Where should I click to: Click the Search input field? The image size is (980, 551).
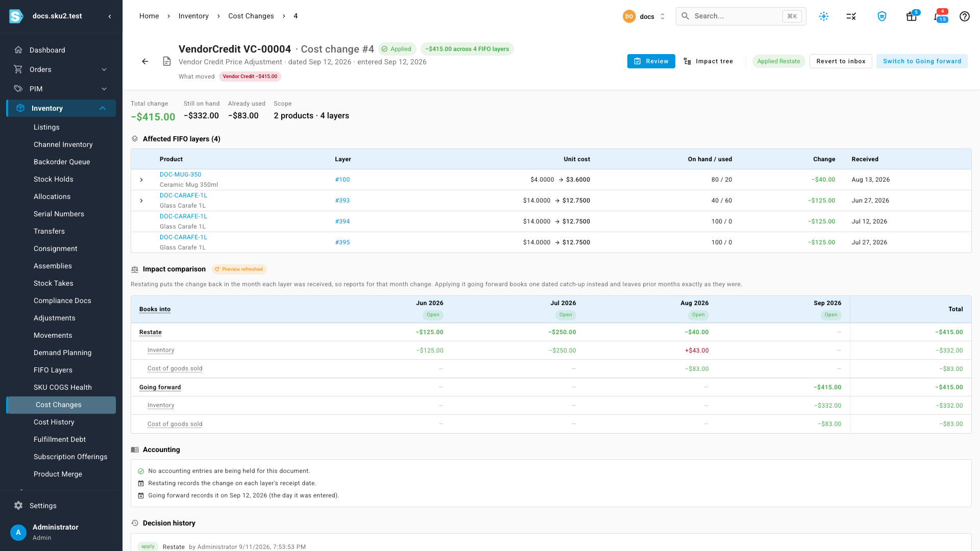(x=741, y=16)
